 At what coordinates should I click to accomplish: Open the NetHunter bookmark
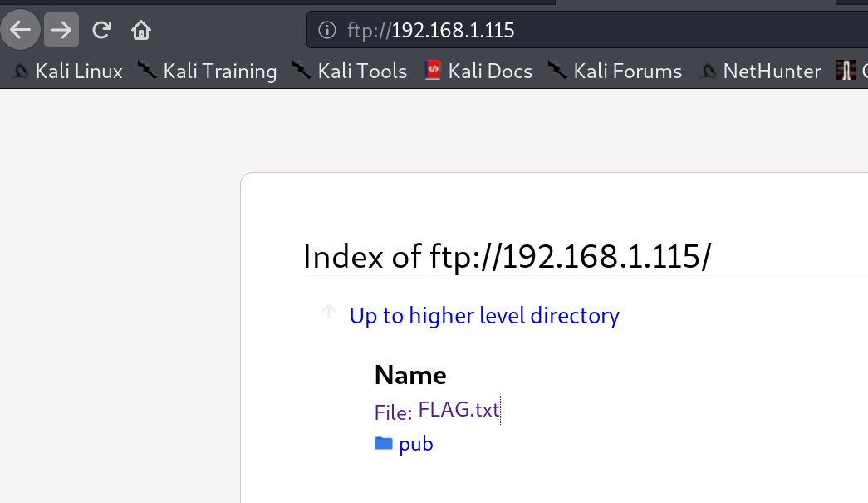(x=761, y=72)
